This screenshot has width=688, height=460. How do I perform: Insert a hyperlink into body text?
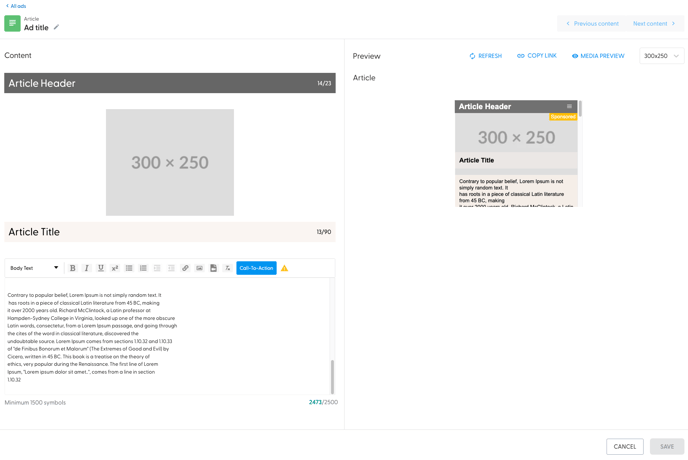185,268
